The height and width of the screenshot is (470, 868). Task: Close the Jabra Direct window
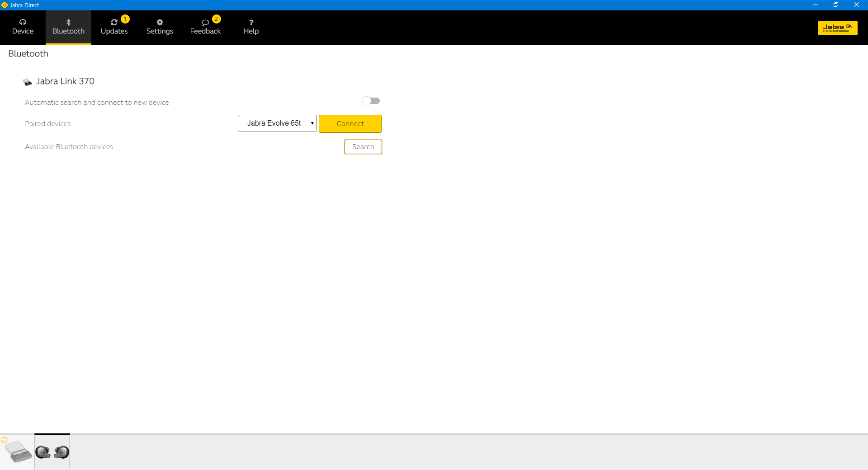coord(857,5)
